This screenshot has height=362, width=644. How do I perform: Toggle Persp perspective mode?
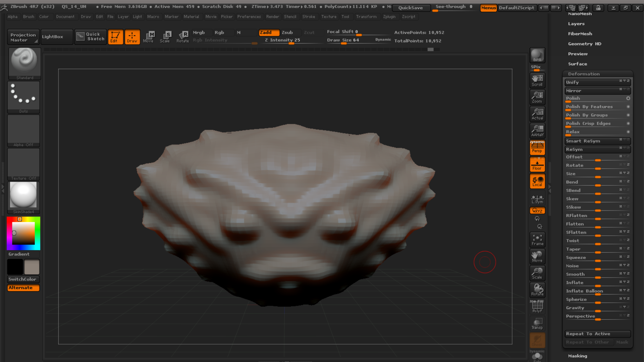point(537,147)
